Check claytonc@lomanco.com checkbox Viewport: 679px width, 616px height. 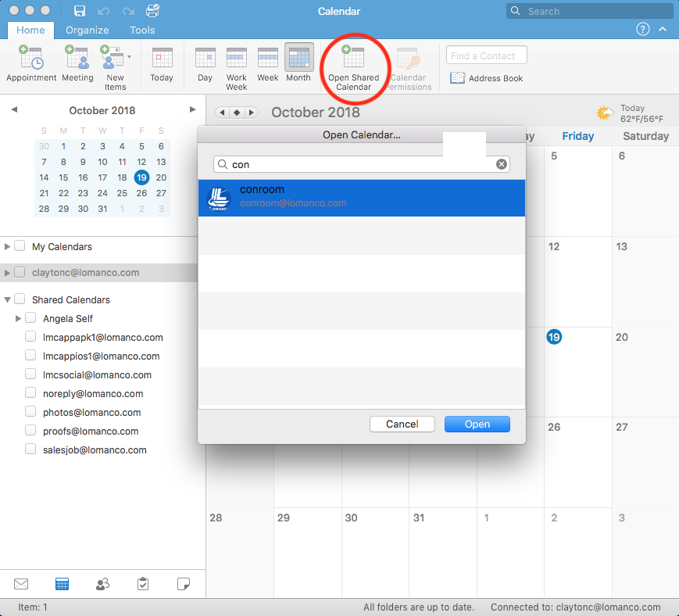20,273
